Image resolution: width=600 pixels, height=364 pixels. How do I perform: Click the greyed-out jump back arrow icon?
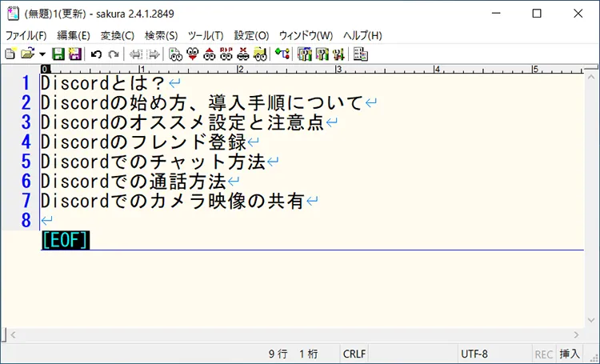(136, 54)
